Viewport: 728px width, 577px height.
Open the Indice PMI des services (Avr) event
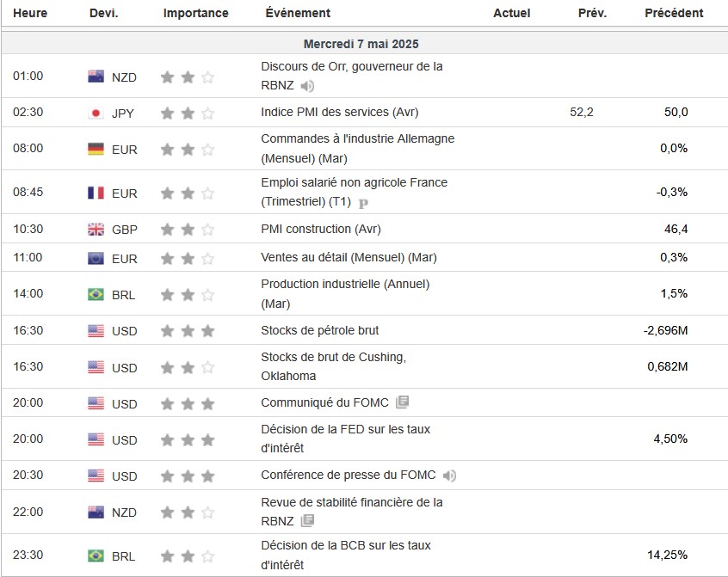tap(339, 112)
